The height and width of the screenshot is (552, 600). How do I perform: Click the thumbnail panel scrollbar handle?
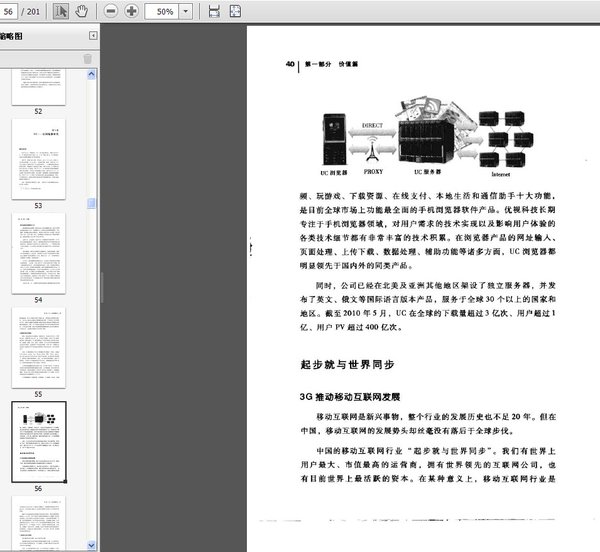click(91, 203)
